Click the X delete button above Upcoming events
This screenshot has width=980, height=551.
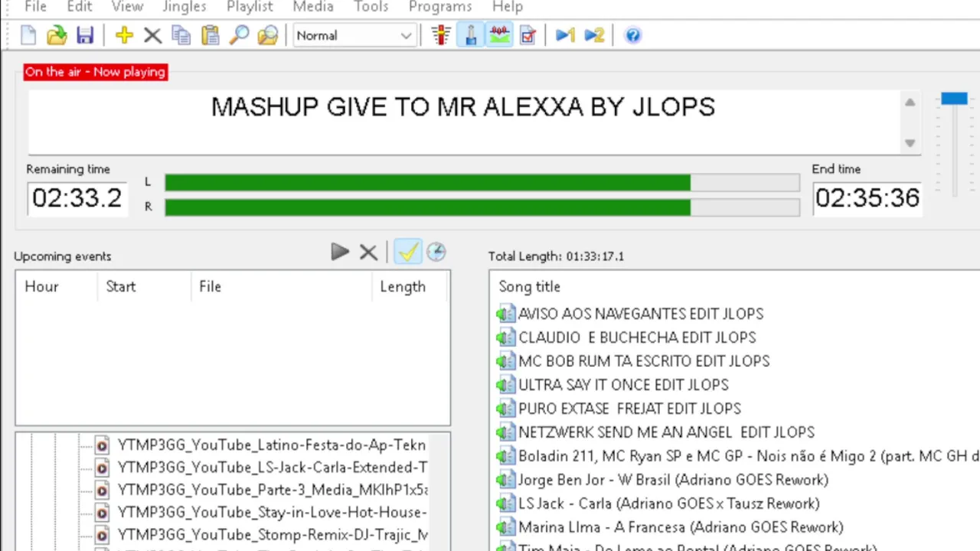[x=368, y=252]
